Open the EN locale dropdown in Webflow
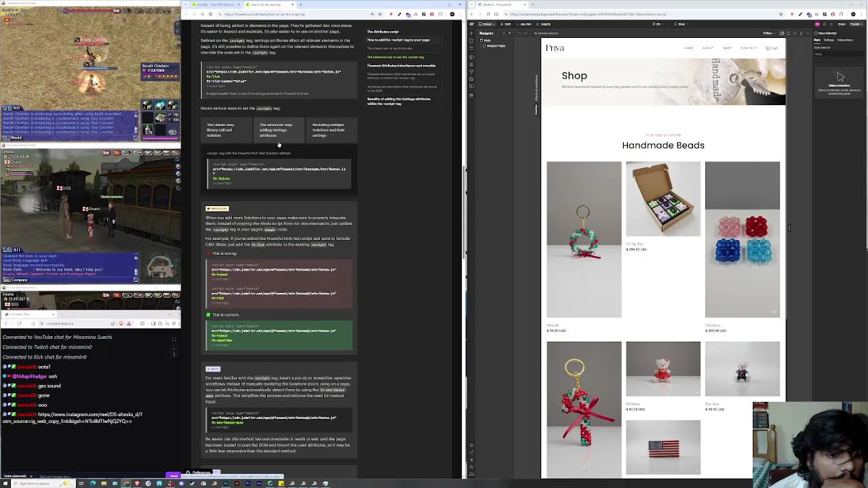This screenshot has height=488, width=868. coord(656,24)
